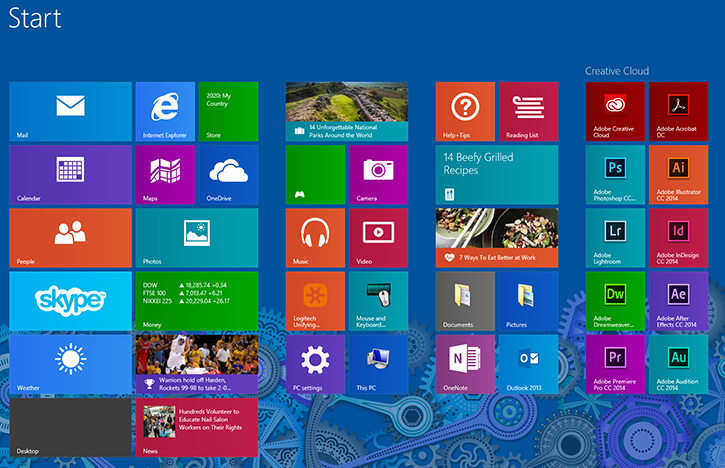
Task: Launch the Camera tile
Action: (x=379, y=175)
